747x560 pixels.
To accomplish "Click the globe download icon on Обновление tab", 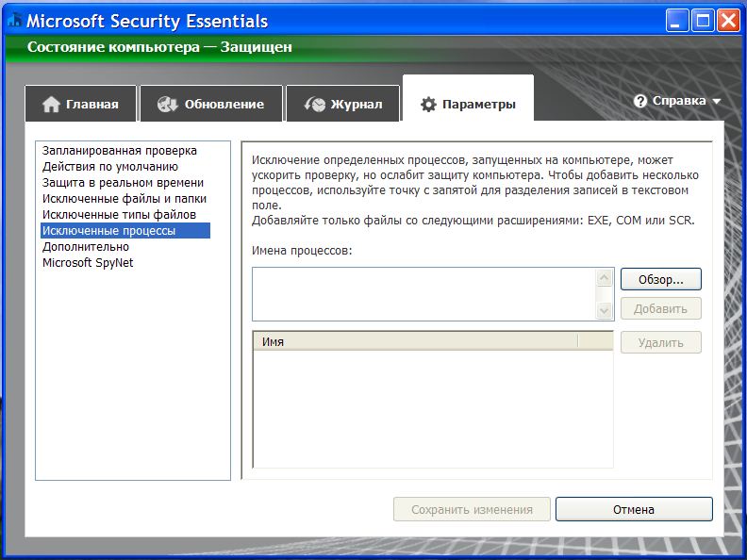I will click(x=167, y=105).
